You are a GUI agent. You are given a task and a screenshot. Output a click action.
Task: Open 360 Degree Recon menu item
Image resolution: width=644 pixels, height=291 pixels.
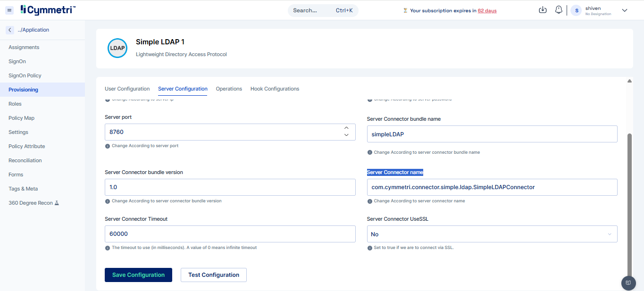42,203
